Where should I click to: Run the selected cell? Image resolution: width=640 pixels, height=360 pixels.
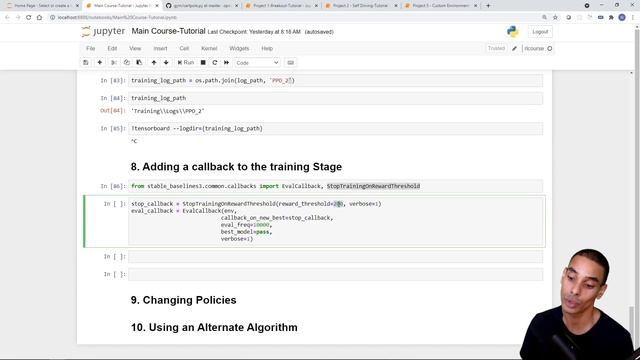click(186, 62)
